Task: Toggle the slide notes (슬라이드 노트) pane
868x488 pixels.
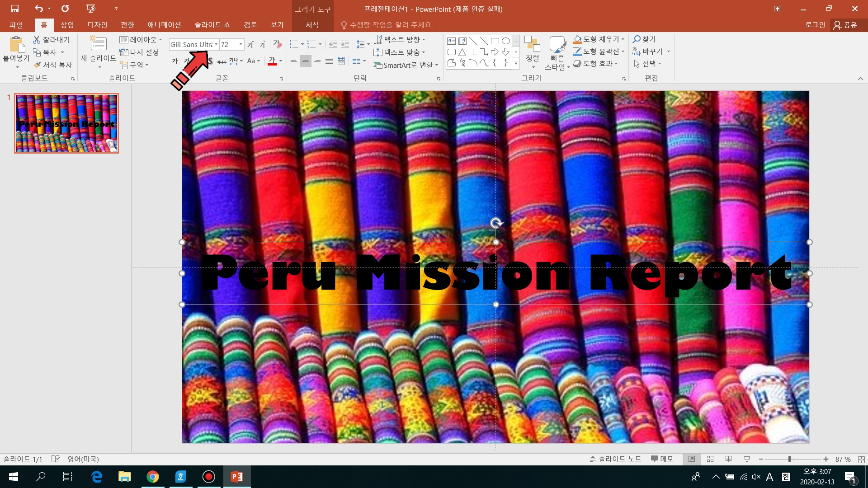Action: coord(615,459)
